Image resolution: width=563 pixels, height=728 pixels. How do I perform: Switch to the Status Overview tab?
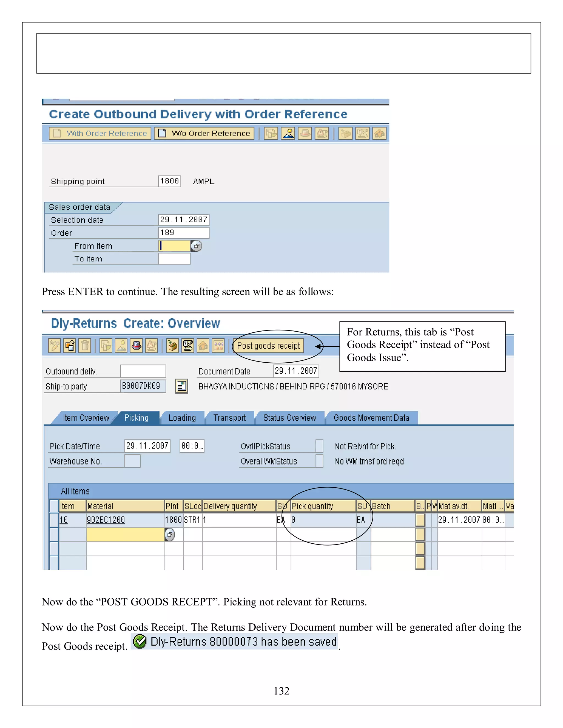289,418
